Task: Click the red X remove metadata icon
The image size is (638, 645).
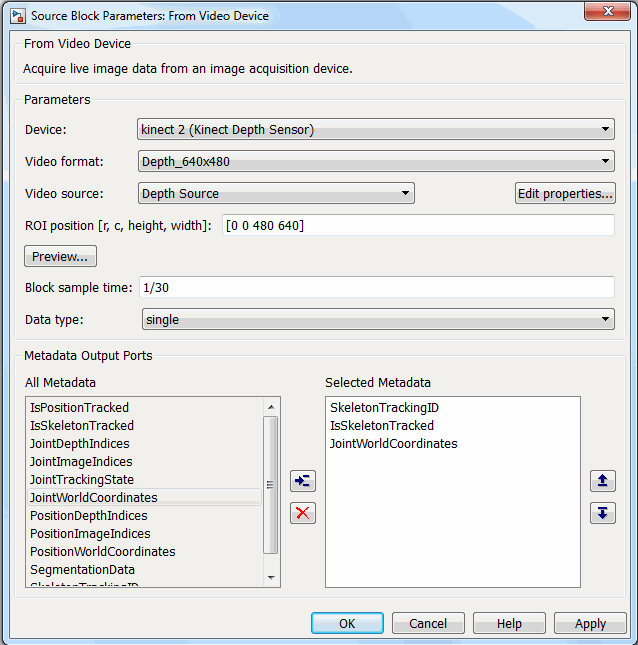Action: 303,513
